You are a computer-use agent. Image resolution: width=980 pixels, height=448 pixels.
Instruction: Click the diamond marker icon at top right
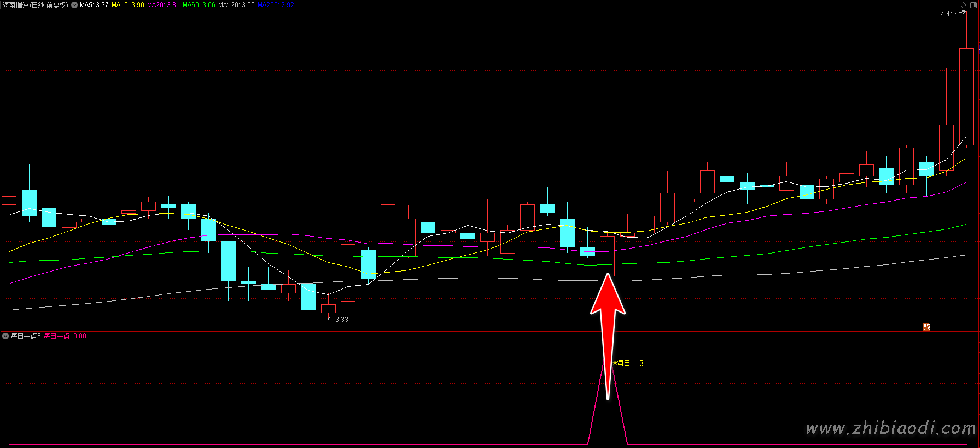click(x=964, y=5)
